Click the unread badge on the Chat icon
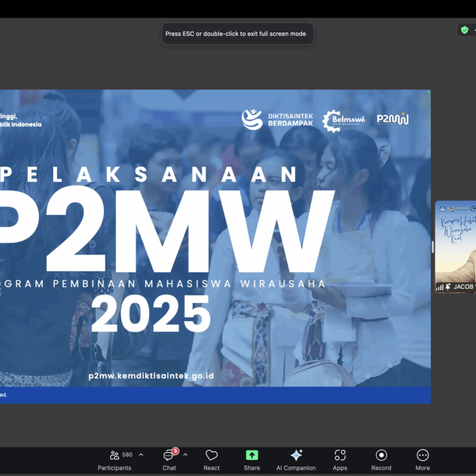The image size is (476, 476). click(x=175, y=451)
